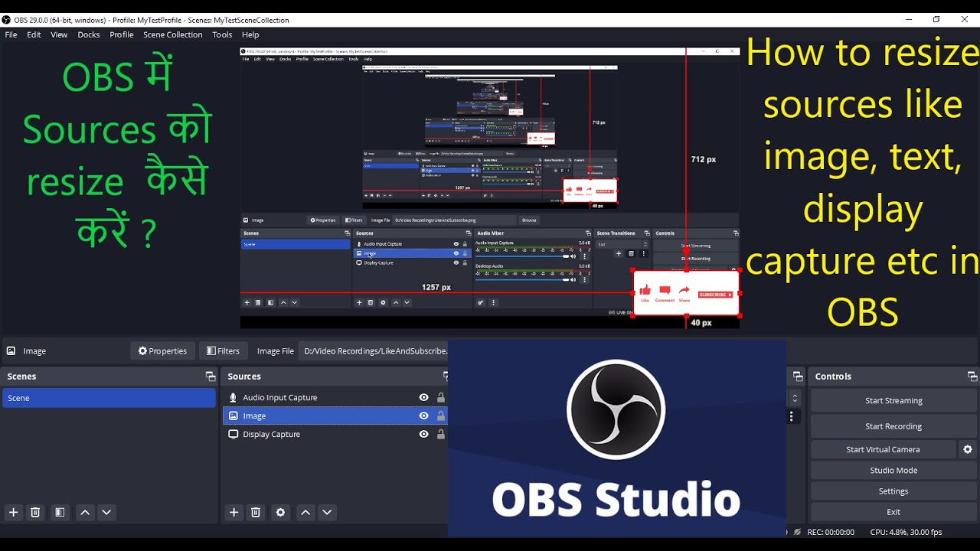Viewport: 980px width, 551px height.
Task: Open the Docks menu
Action: [x=88, y=34]
